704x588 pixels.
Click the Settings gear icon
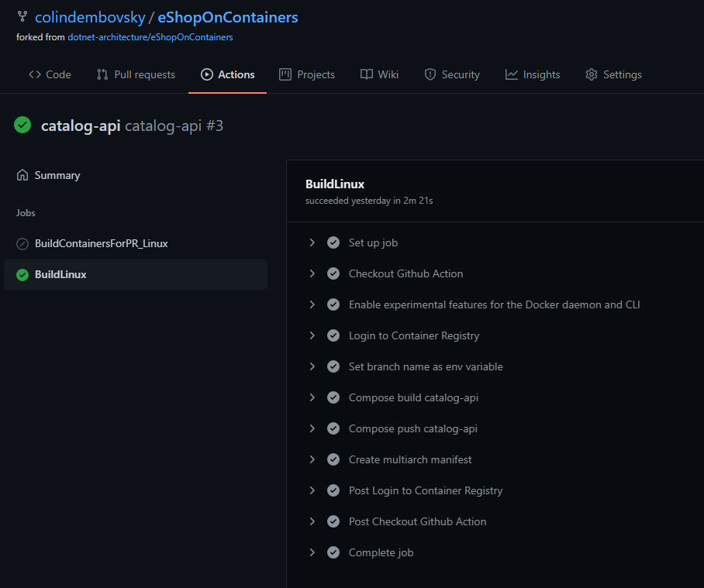pos(592,74)
